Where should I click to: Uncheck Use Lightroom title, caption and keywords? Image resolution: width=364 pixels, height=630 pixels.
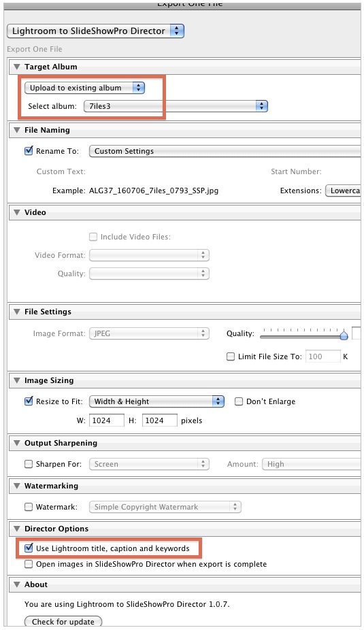coord(29,548)
